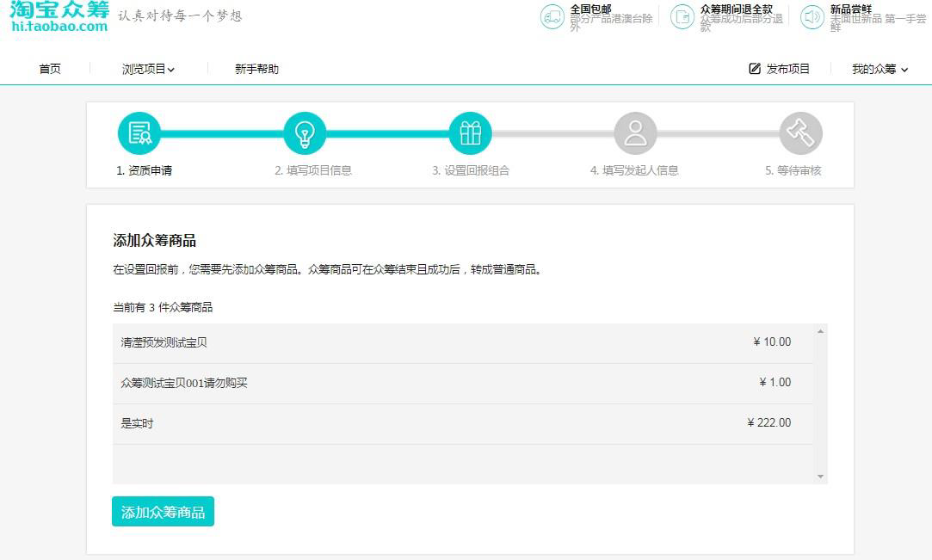This screenshot has height=560, width=932.
Task: Click the text 当前有 3 件众筹商品
Action: coord(163,308)
